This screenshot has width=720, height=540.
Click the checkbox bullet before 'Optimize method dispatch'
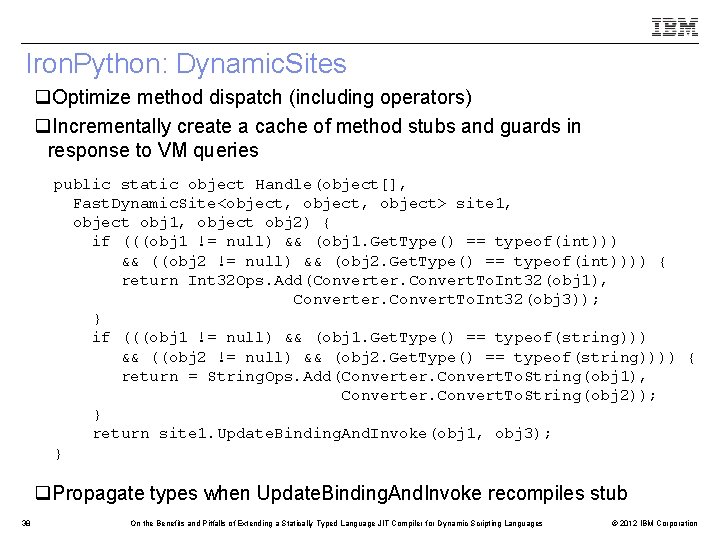[x=43, y=97]
